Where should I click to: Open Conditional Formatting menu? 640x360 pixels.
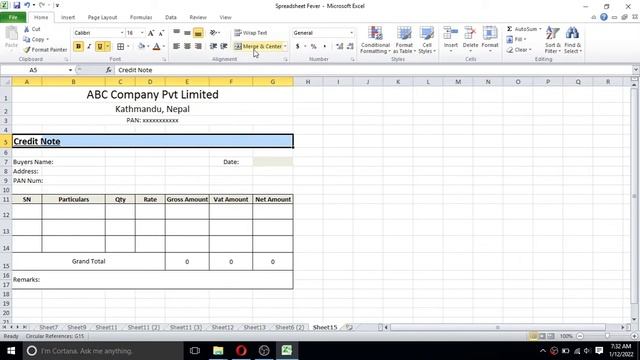coord(375,40)
